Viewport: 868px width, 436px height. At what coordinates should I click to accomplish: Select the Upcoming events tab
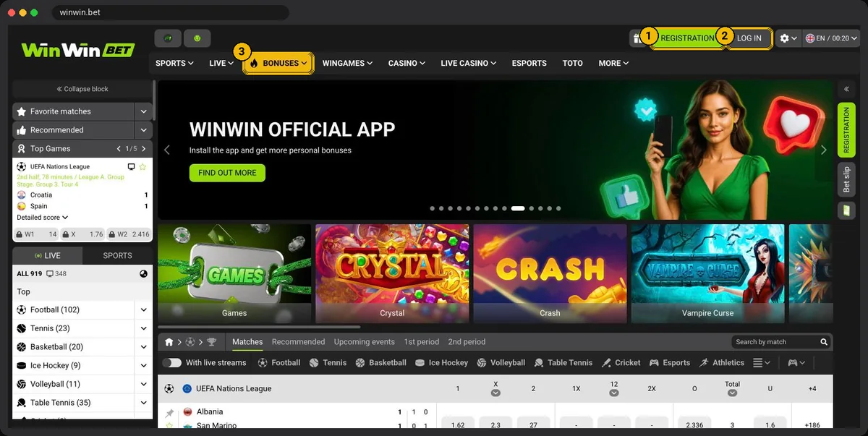point(364,342)
